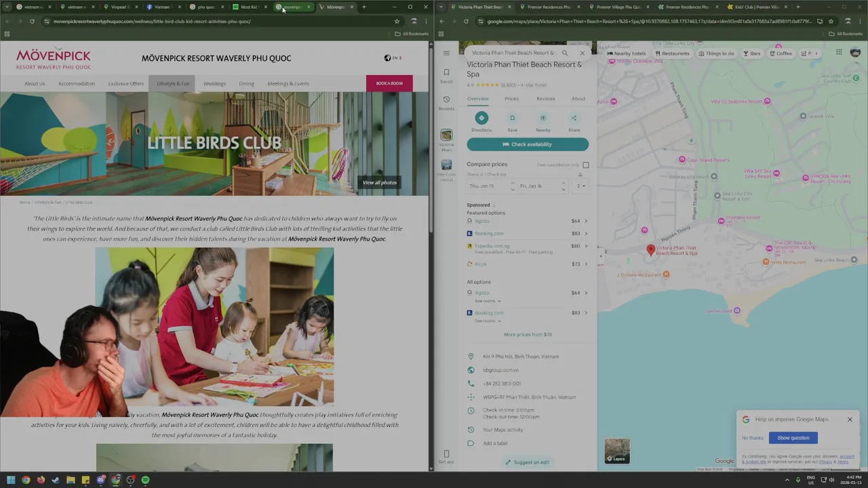The width and height of the screenshot is (868, 488).
Task: Click the Nearby icon button
Action: tap(543, 118)
